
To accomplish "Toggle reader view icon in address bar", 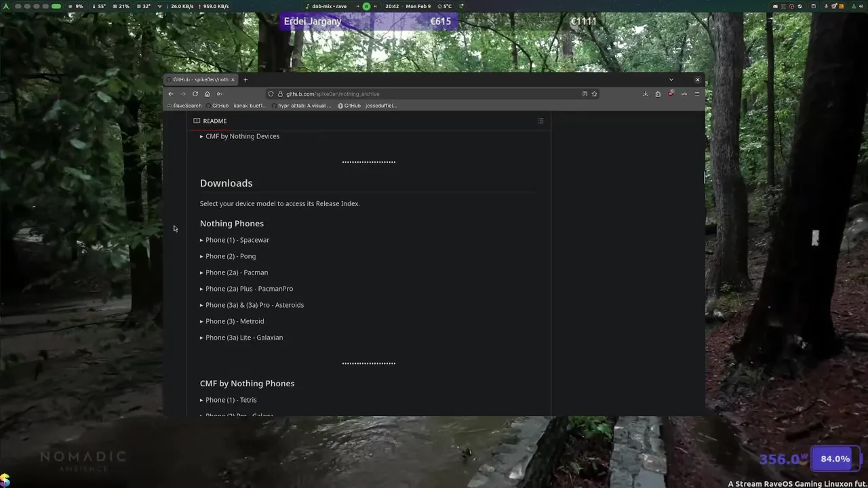I will coord(585,94).
